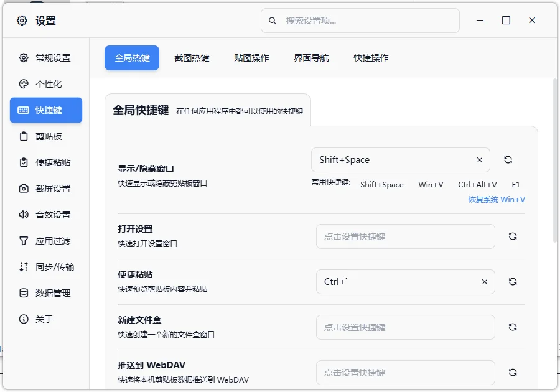This screenshot has width=560, height=392.
Task: Click the keyboard icon beside 快捷键
Action: click(x=24, y=110)
